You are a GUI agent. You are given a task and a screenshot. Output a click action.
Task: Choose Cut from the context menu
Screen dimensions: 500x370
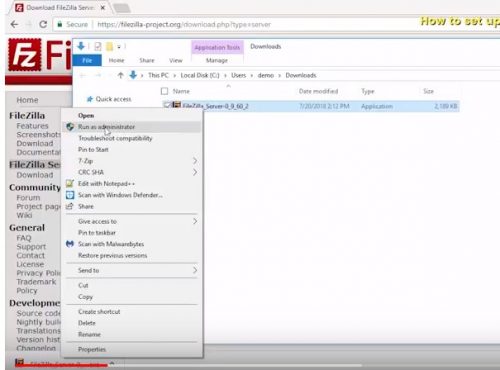pyautogui.click(x=83, y=285)
